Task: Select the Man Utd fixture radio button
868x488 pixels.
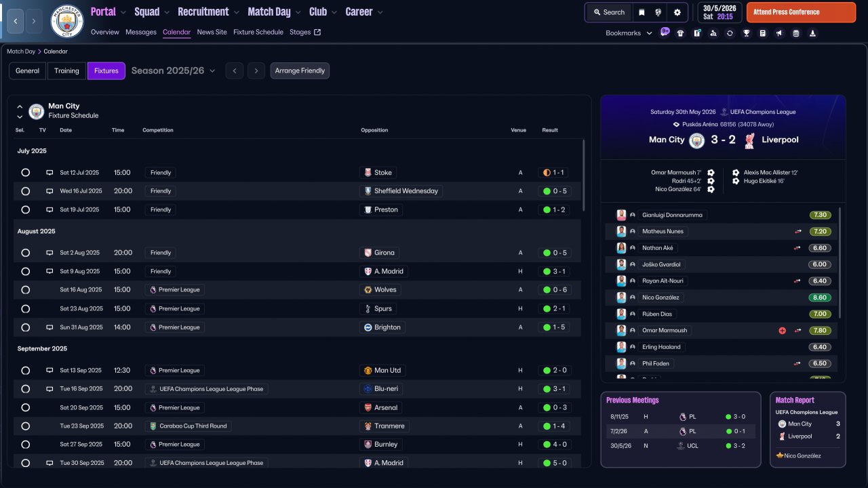Action: click(26, 371)
